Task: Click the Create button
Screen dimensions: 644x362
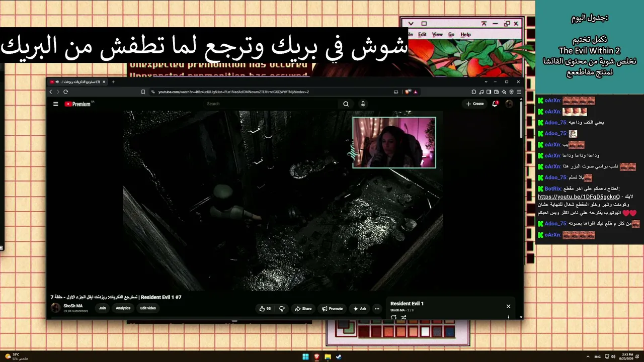Action: point(475,104)
